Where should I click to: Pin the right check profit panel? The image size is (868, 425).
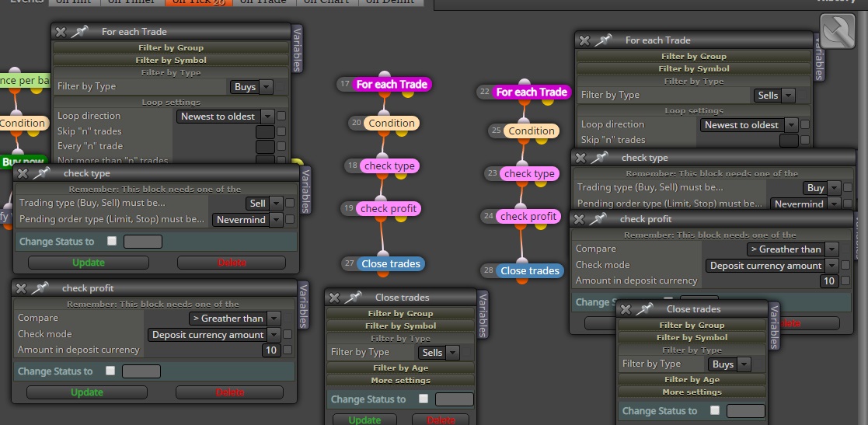(x=598, y=218)
